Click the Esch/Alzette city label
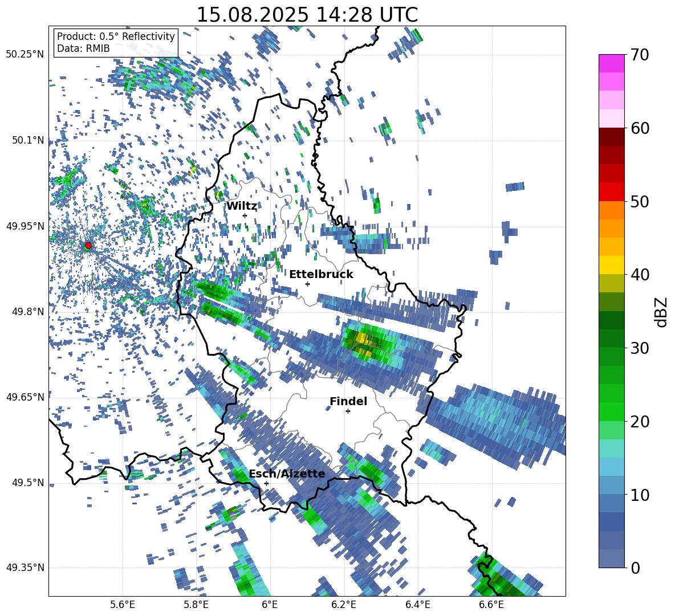Screen dimensions: 675x616 click(287, 474)
